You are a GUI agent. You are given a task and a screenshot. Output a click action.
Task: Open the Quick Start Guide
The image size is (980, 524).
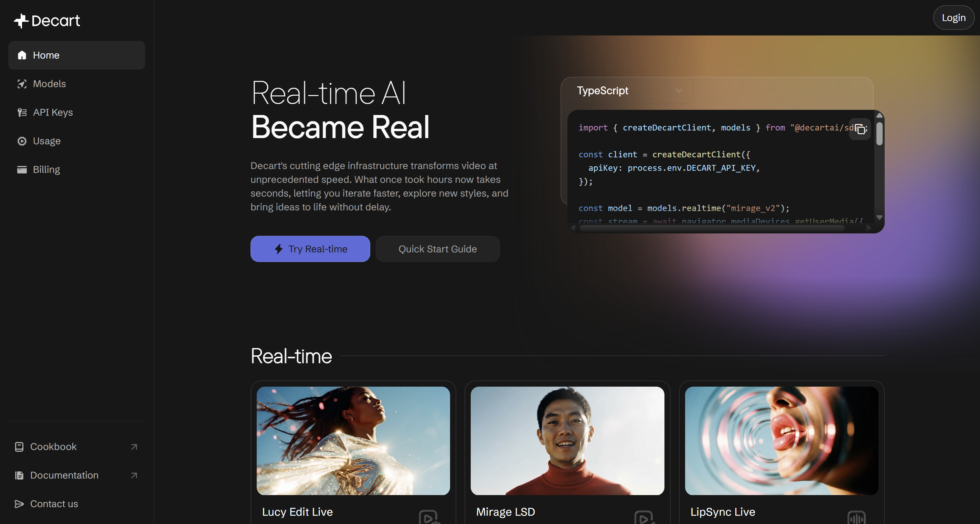[x=437, y=249]
